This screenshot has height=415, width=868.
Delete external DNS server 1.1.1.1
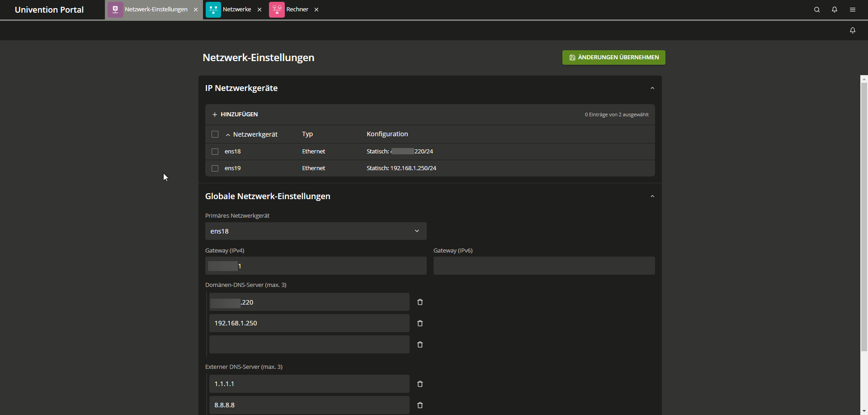420,384
